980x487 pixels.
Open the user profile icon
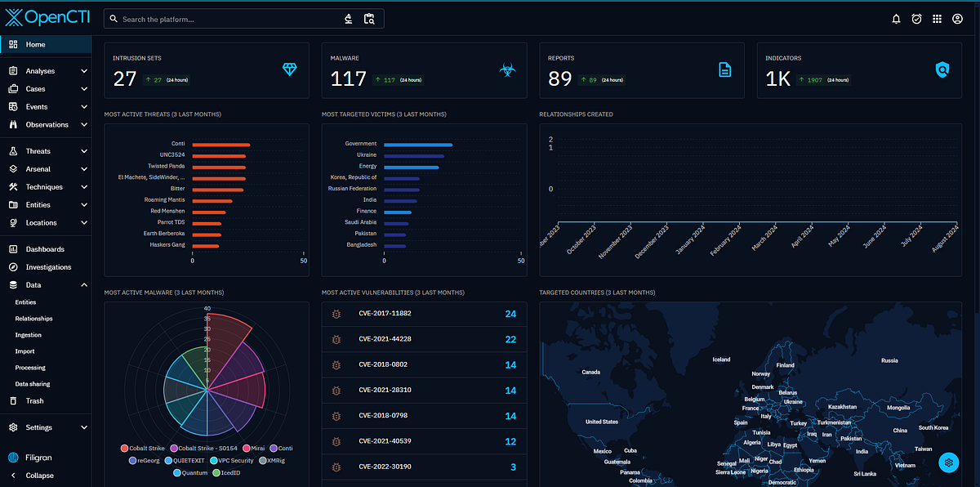pyautogui.click(x=957, y=19)
